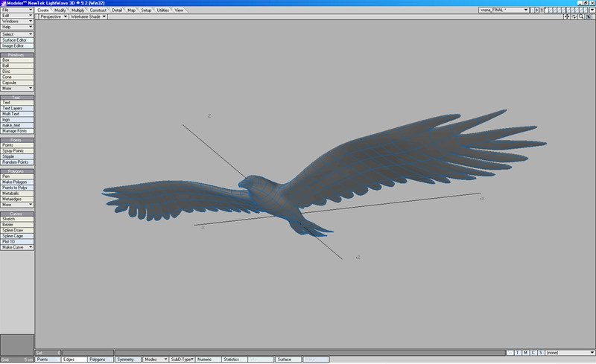The width and height of the screenshot is (596, 364).
Task: Expand the current object name dropdown
Action: coord(526,10)
